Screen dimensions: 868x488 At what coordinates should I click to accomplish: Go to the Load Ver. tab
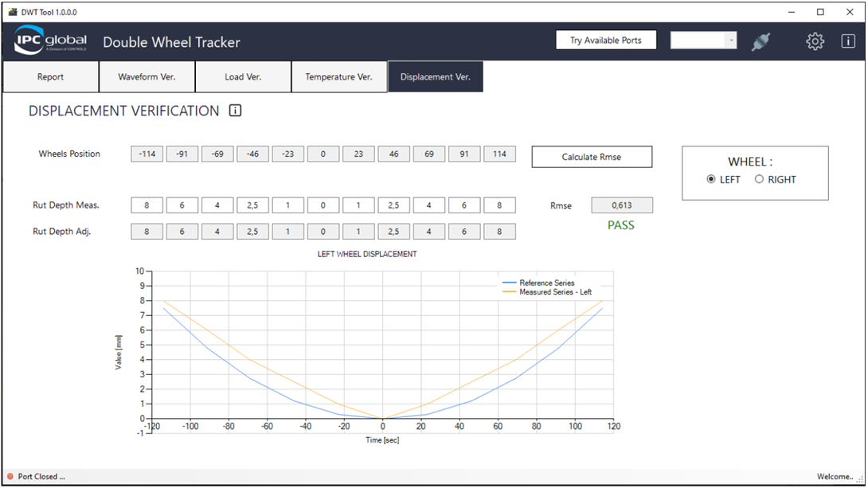243,77
